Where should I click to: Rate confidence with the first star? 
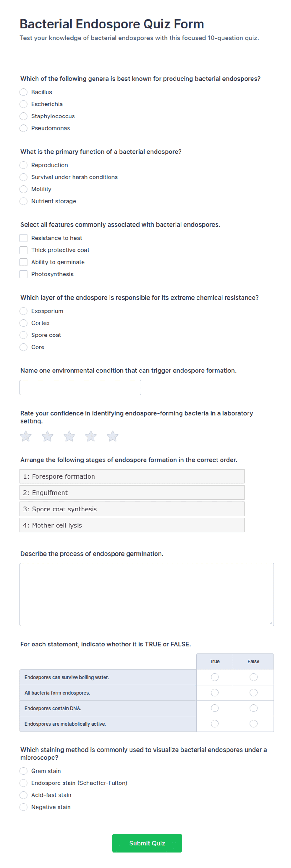tap(26, 436)
